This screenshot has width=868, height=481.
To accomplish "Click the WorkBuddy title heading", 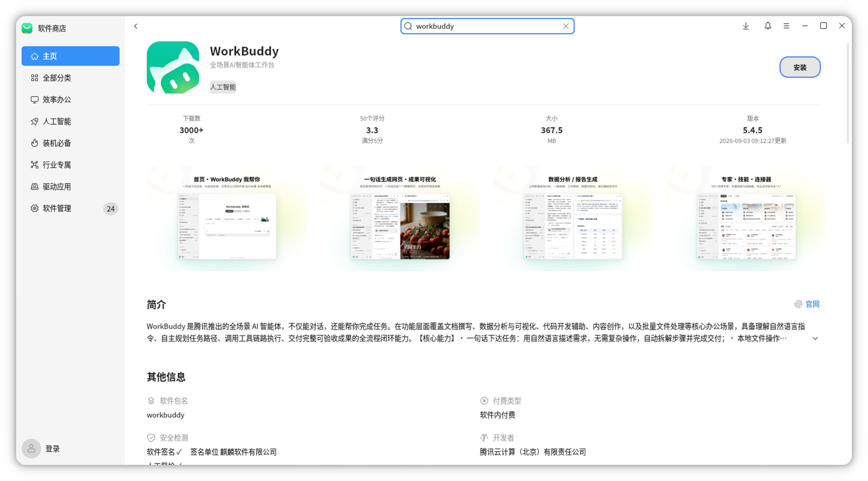I will (244, 51).
